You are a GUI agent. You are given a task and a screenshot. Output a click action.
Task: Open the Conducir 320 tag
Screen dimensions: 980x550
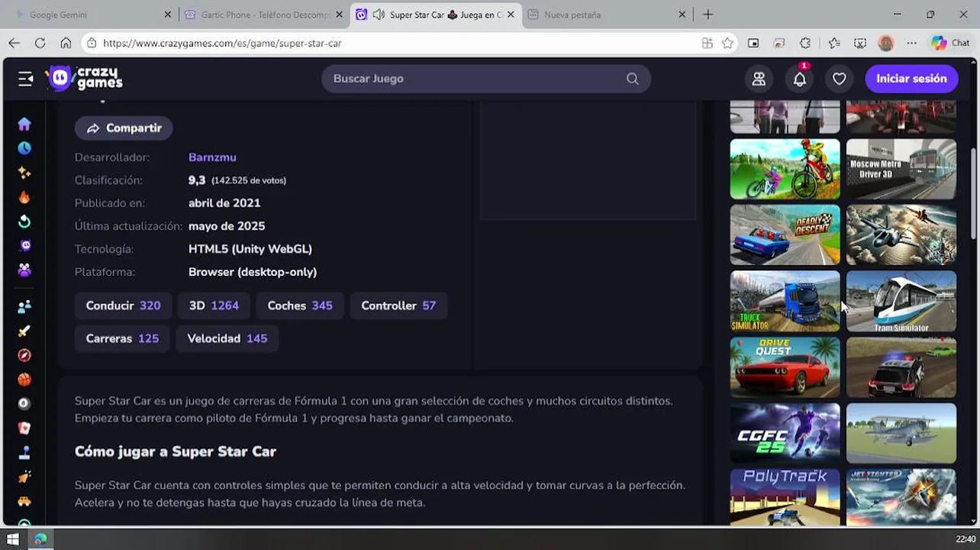click(123, 306)
